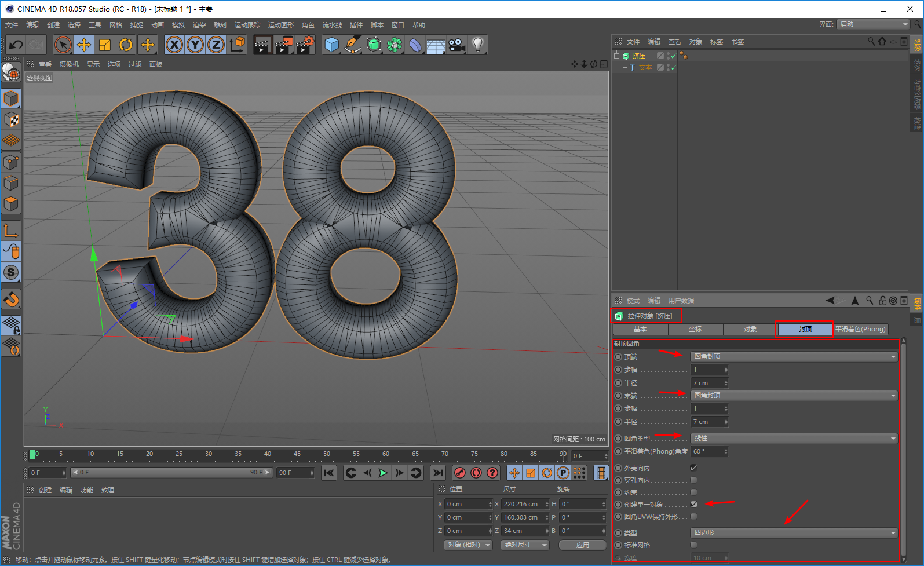Open the subdivision surface generator icon

click(374, 45)
